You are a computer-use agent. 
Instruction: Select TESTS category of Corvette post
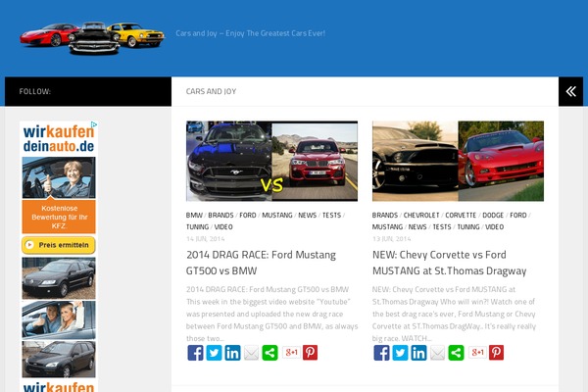(x=442, y=227)
